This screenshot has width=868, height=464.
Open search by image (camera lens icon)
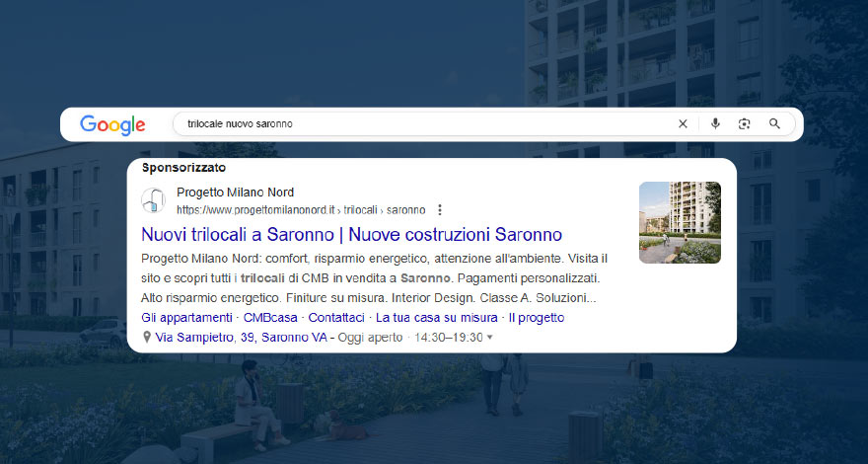coord(744,124)
